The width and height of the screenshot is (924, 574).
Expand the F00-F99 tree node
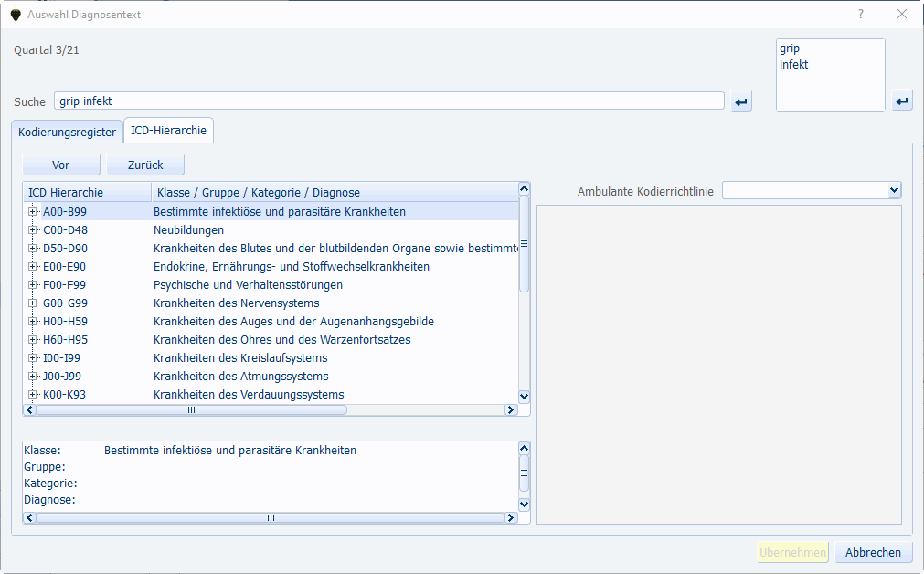pos(32,284)
